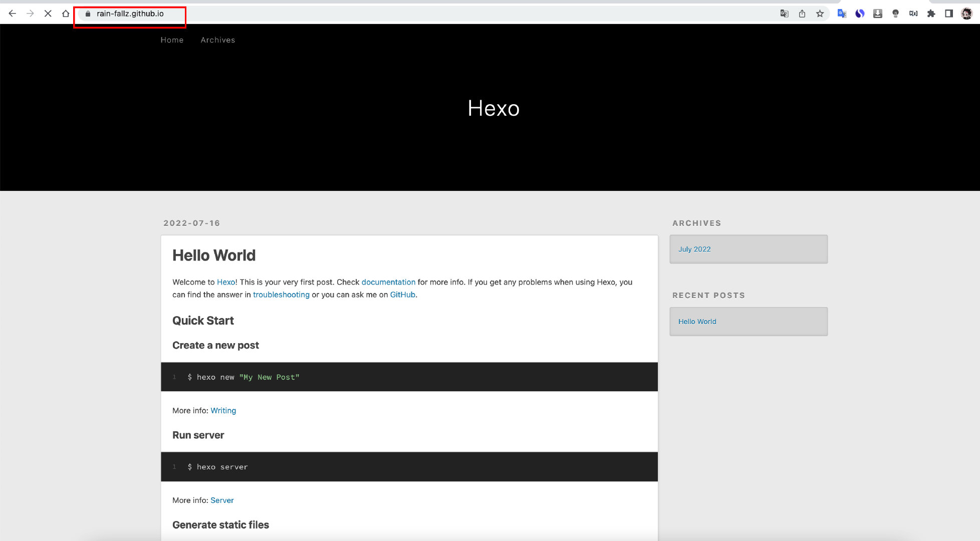Click the forward navigation arrow
The width and height of the screenshot is (980, 541).
pyautogui.click(x=30, y=14)
